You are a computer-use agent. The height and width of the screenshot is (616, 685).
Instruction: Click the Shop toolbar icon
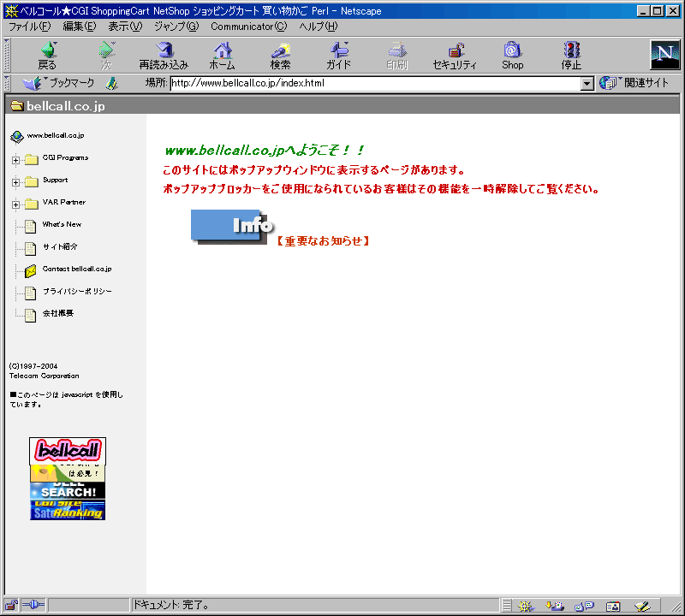(x=512, y=56)
